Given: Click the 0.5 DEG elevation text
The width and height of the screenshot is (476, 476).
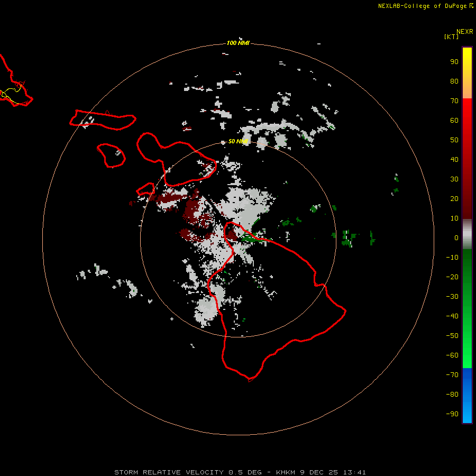Looking at the screenshot, I should pyautogui.click(x=245, y=472).
